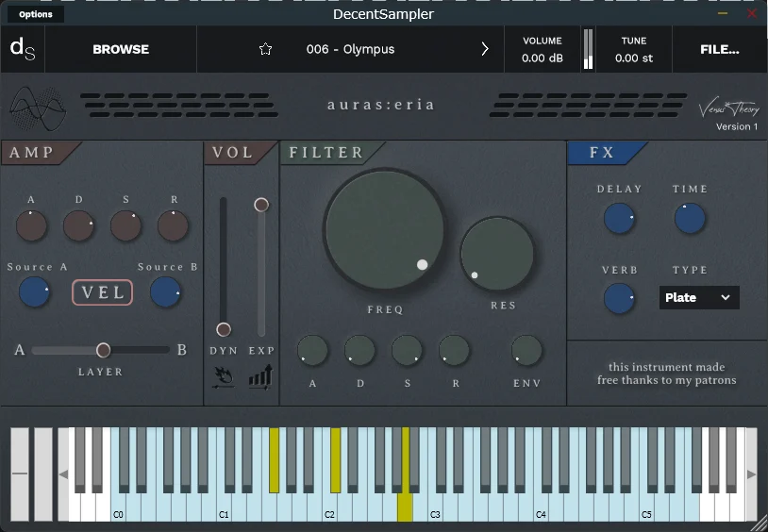Open the Options menu
Screen dimensions: 768x532
(35, 14)
